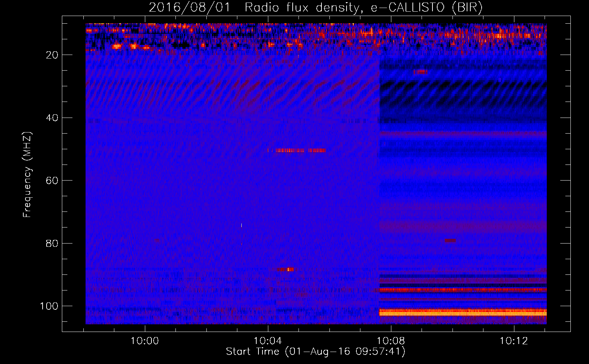Click the 10:08 time axis tick label
The image size is (589, 364).
(x=391, y=341)
